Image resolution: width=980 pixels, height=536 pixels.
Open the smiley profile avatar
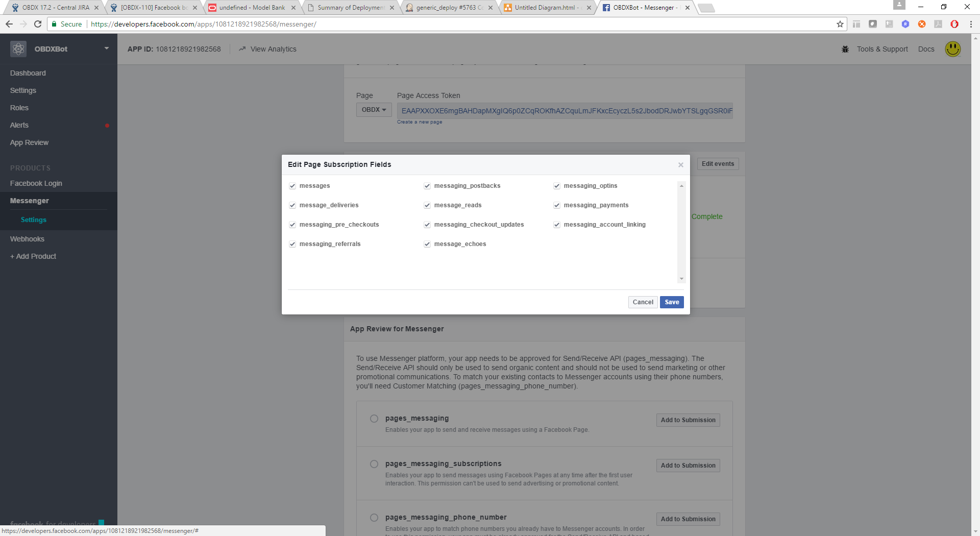click(953, 49)
